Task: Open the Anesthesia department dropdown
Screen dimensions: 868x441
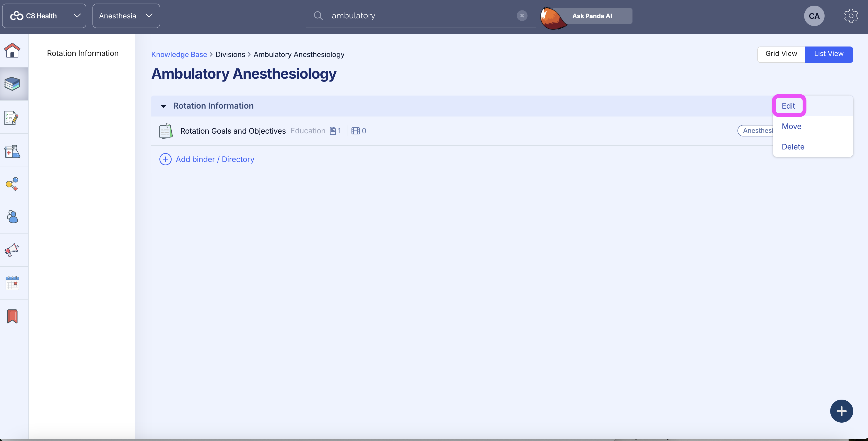Action: (126, 16)
